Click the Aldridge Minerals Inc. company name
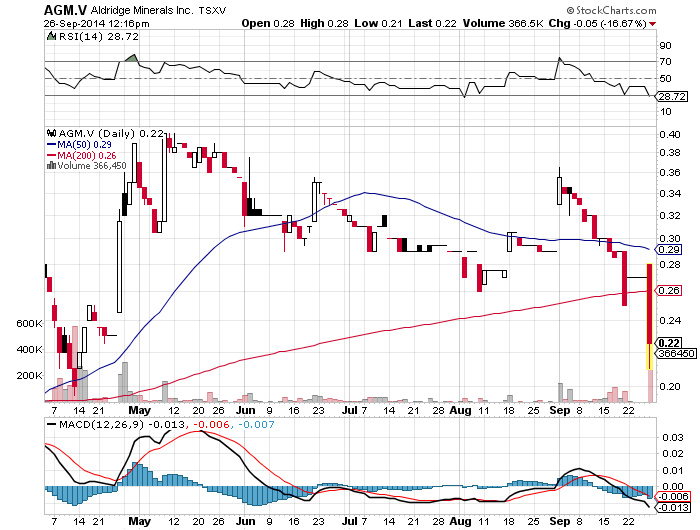The height and width of the screenshot is (530, 700). click(142, 10)
